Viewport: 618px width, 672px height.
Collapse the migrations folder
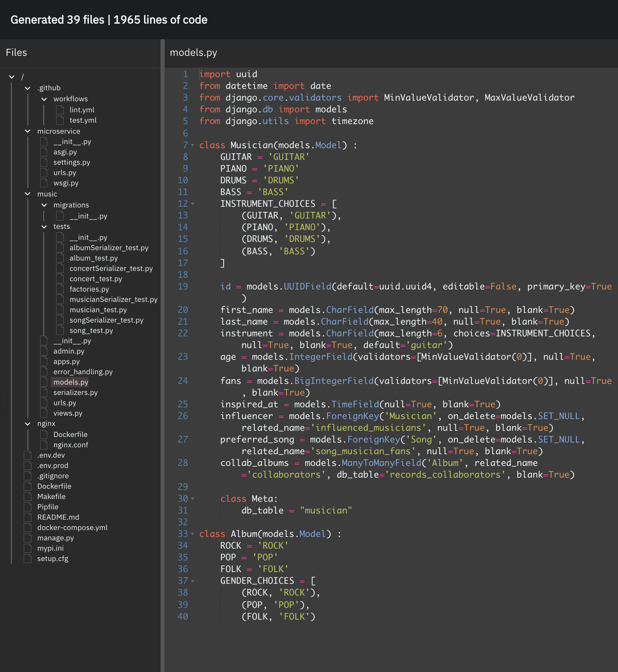44,205
